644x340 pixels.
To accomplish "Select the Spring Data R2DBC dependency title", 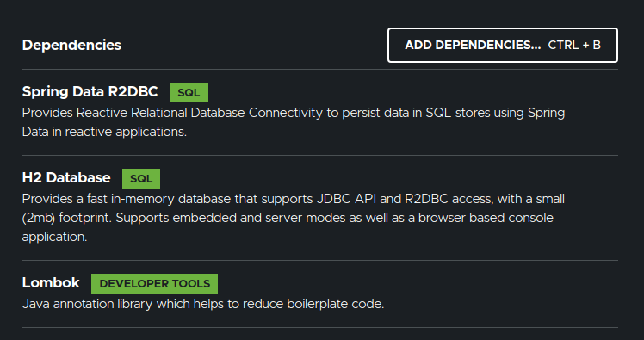I will pos(90,91).
